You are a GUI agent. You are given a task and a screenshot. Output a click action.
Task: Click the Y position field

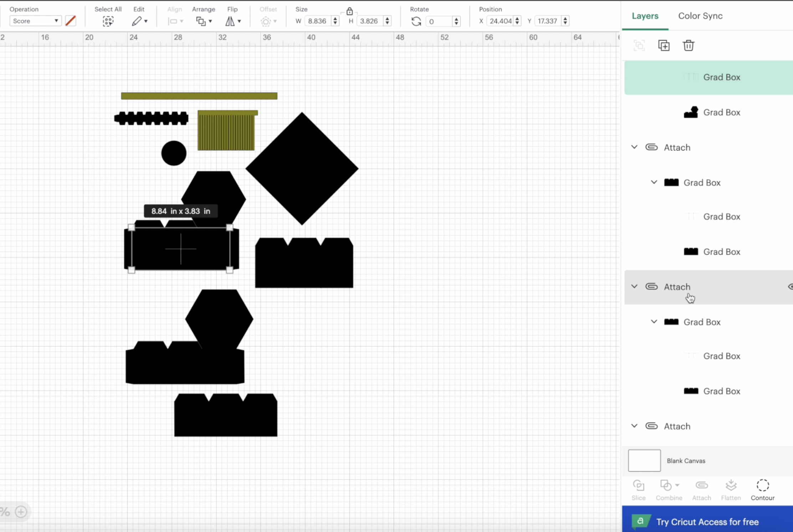pos(548,21)
